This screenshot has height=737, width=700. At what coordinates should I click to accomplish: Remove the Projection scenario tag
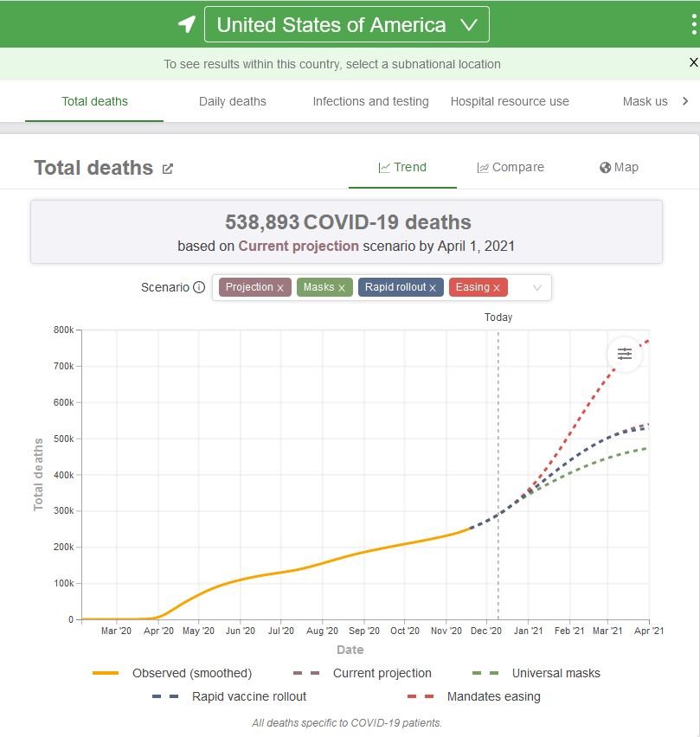[x=280, y=288]
